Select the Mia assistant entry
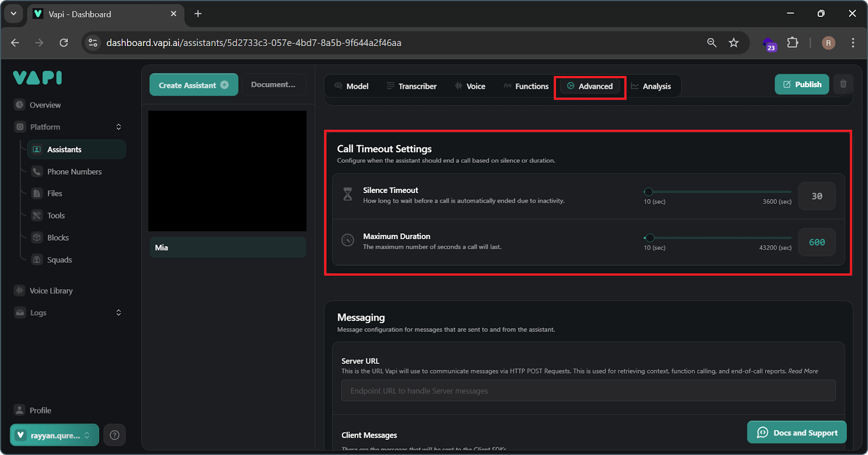 (x=228, y=247)
